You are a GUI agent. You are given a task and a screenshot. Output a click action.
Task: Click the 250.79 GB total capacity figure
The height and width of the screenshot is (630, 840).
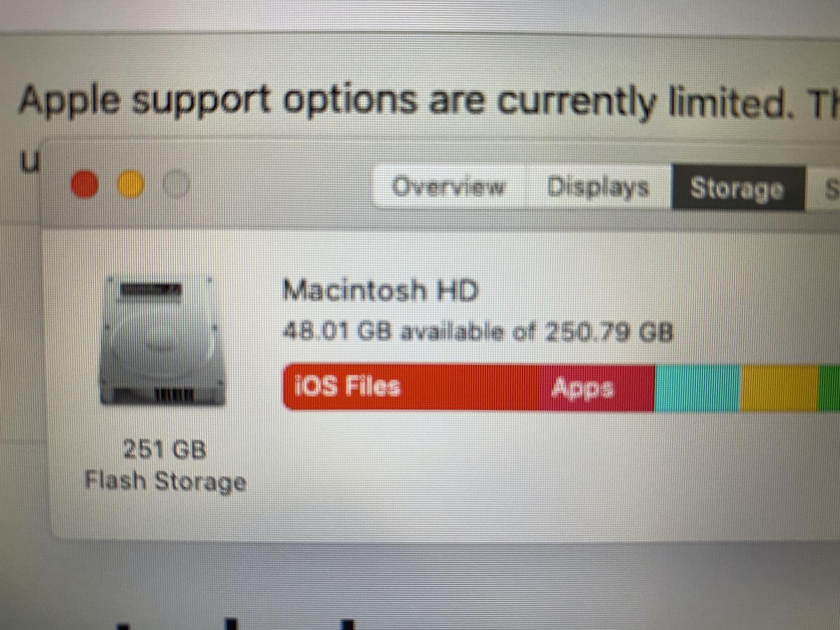(x=609, y=332)
